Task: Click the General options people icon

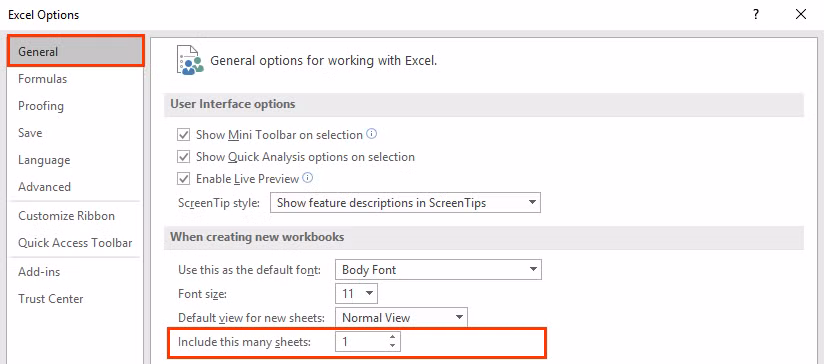Action: click(x=190, y=60)
